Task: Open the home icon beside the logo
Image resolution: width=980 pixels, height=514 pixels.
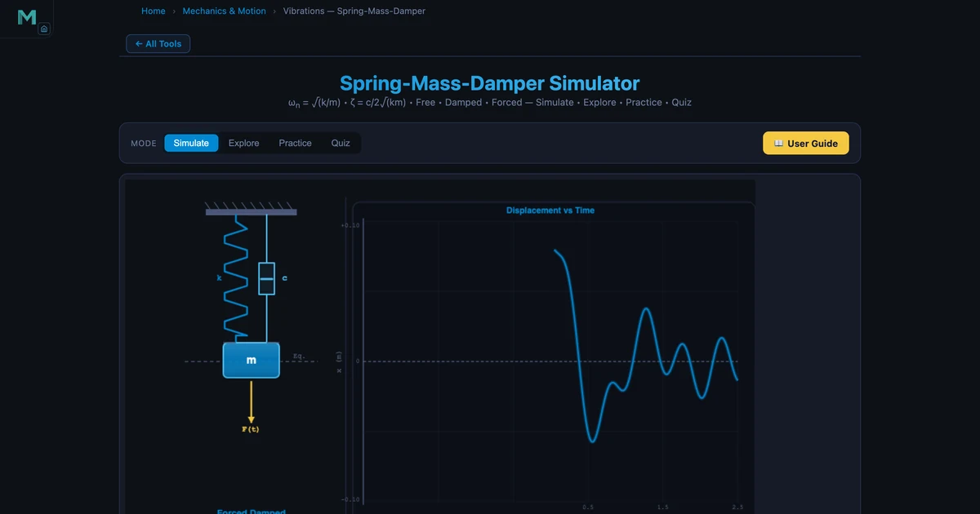Action: click(x=44, y=29)
